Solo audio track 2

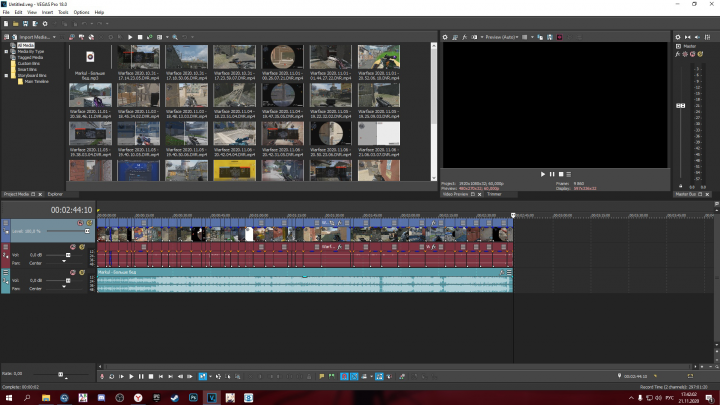(82, 247)
